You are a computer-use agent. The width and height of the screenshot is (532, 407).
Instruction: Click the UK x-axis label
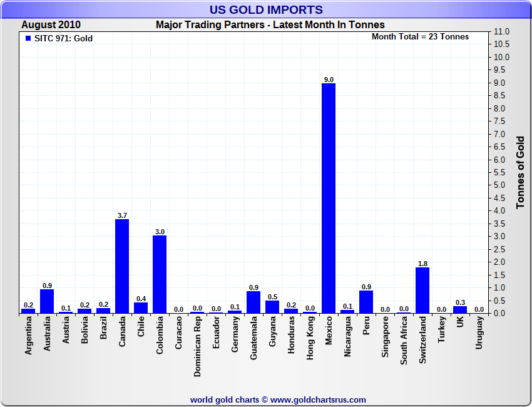coord(460,322)
